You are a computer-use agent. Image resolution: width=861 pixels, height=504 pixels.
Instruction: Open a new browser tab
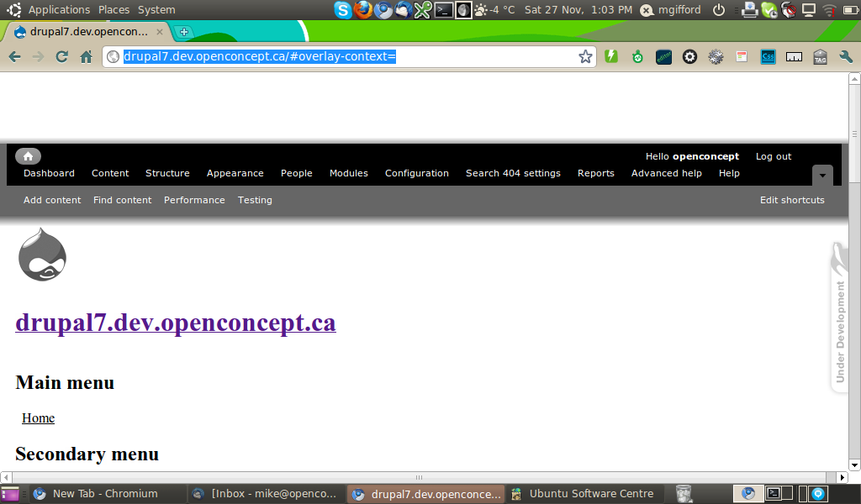pyautogui.click(x=184, y=32)
